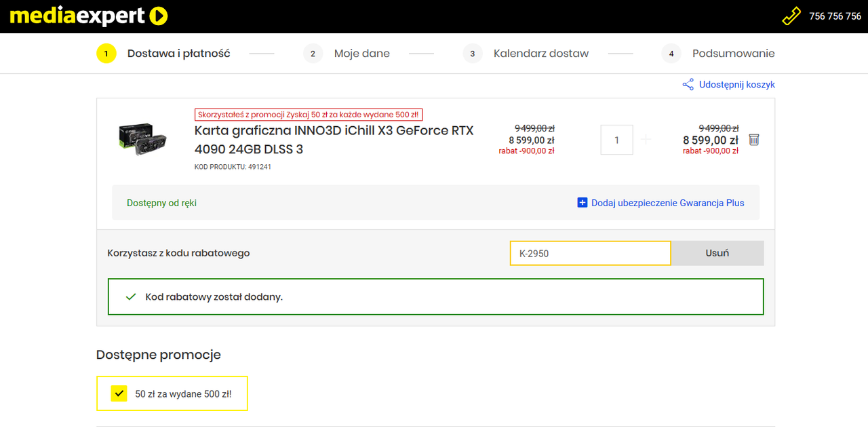The width and height of the screenshot is (868, 428).
Task: Click the discount code field K-2950
Action: [x=590, y=253]
